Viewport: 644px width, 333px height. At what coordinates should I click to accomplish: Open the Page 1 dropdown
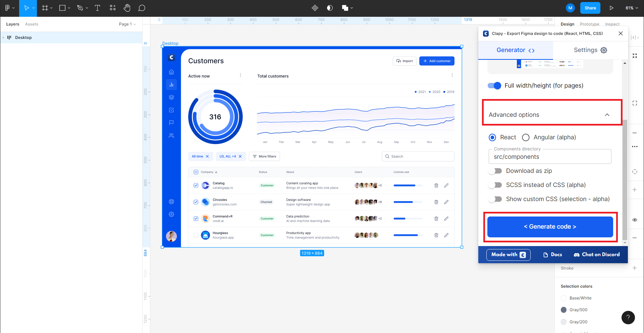pyautogui.click(x=127, y=24)
